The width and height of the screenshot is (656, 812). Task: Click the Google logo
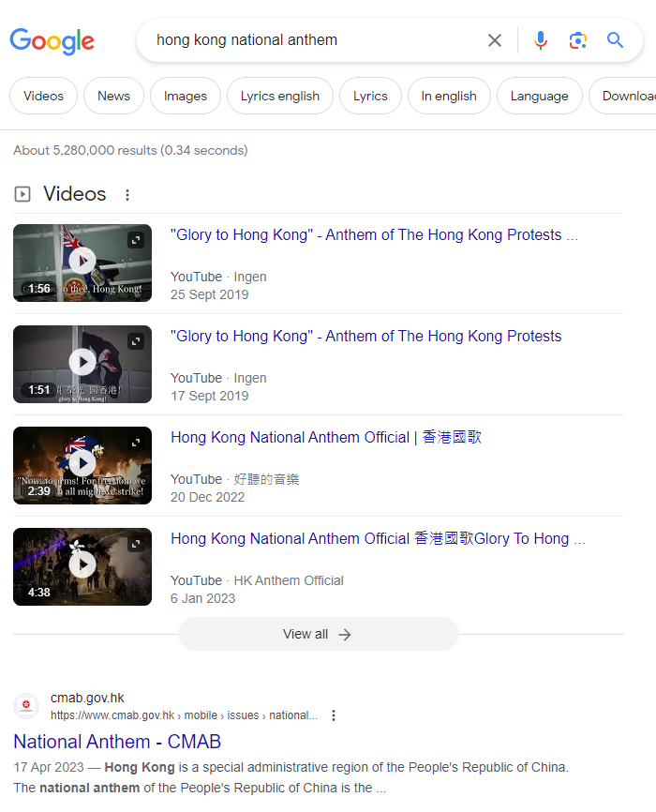(x=52, y=41)
